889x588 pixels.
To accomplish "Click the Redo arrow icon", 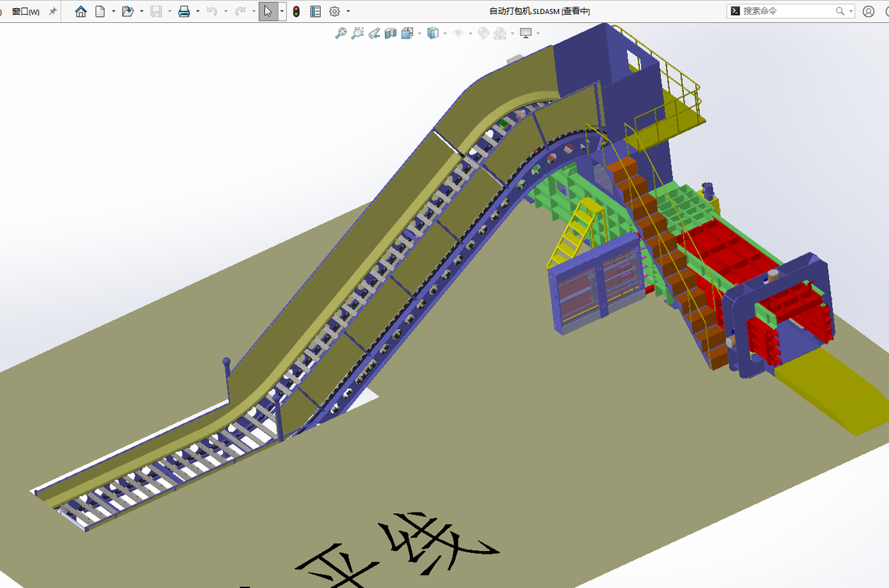I will (239, 11).
